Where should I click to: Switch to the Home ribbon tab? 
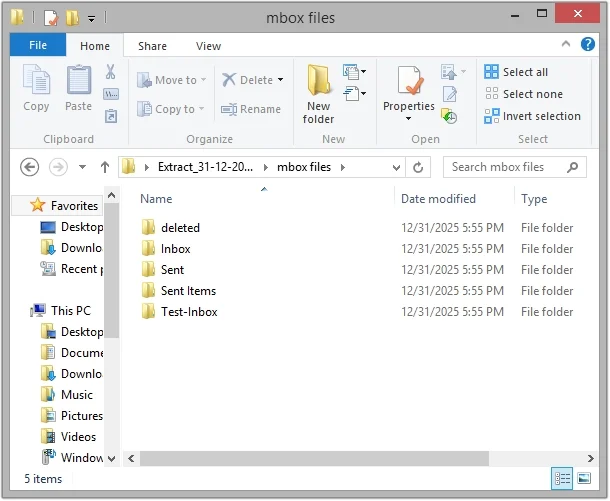(x=95, y=46)
